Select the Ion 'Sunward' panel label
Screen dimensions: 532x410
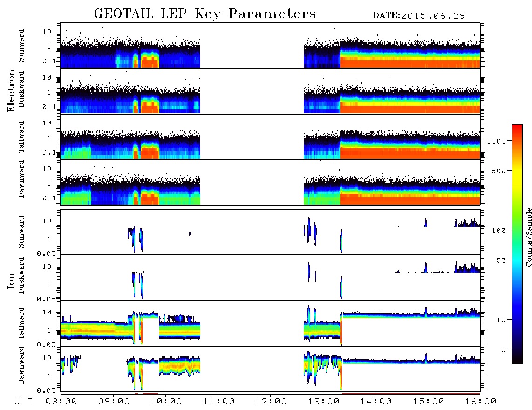pos(21,232)
